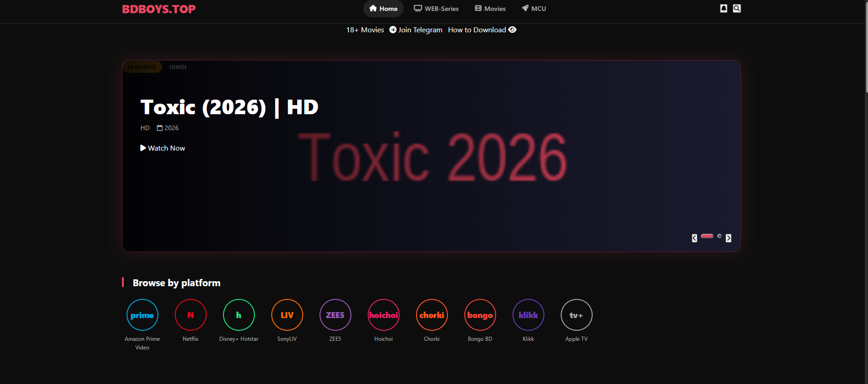The height and width of the screenshot is (384, 868).
Task: Open the Chorki platform icon
Action: click(432, 315)
